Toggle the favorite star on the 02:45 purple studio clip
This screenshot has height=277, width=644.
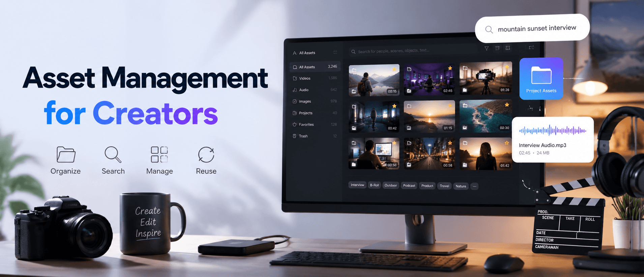[x=450, y=68]
